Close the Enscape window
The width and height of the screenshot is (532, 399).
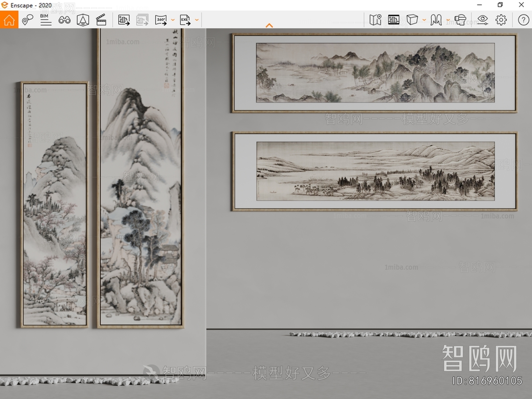coord(521,5)
